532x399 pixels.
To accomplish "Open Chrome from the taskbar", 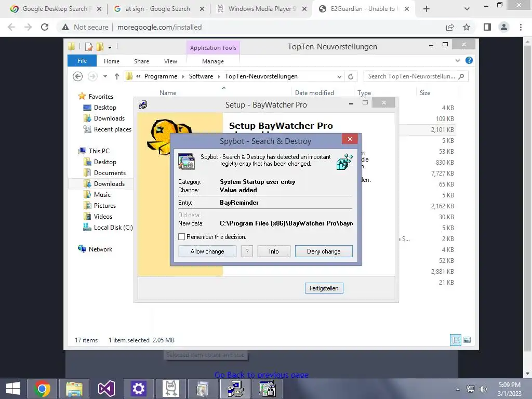I will pos(42,389).
